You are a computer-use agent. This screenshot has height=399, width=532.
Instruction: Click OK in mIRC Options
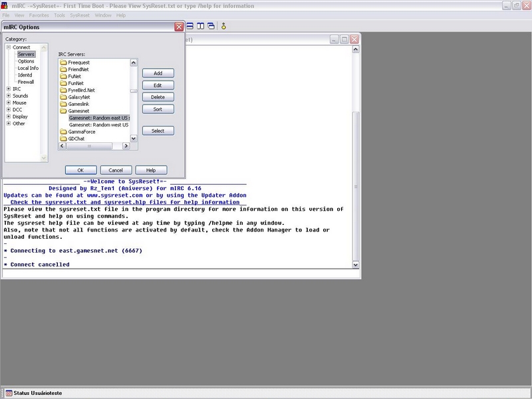click(80, 170)
